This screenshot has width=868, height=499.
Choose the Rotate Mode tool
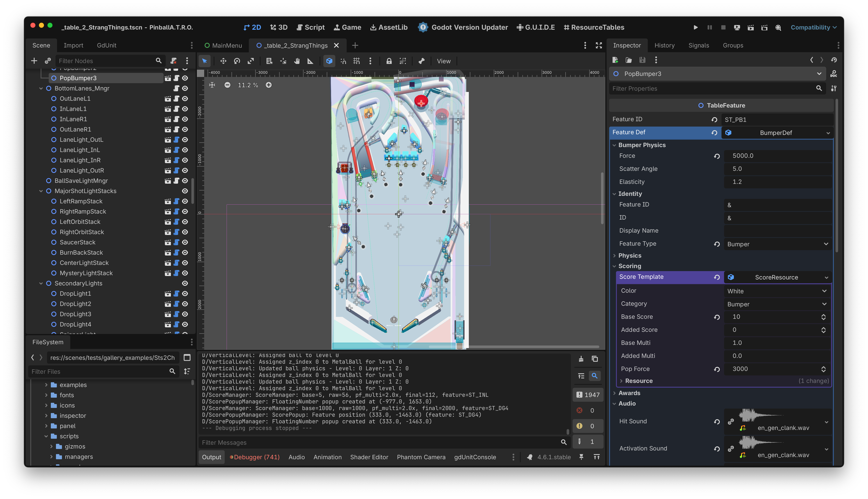tap(237, 61)
